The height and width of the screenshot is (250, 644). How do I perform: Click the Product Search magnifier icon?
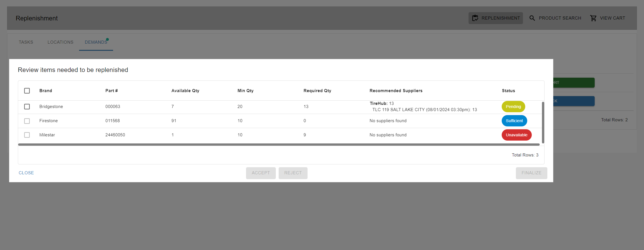(532, 18)
